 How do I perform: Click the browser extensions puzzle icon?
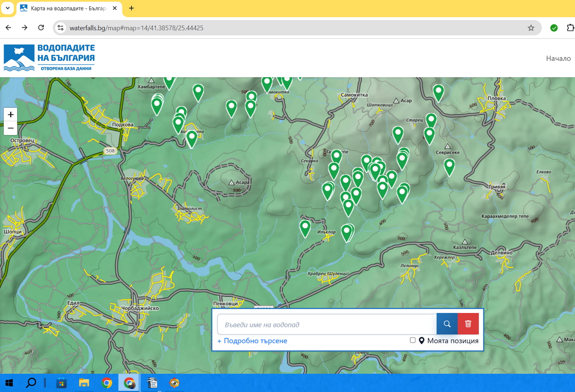570,28
